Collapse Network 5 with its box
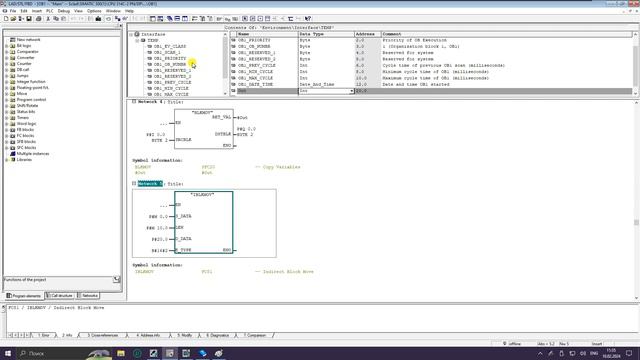Image resolution: width=640 pixels, height=360 pixels. pos(134,184)
